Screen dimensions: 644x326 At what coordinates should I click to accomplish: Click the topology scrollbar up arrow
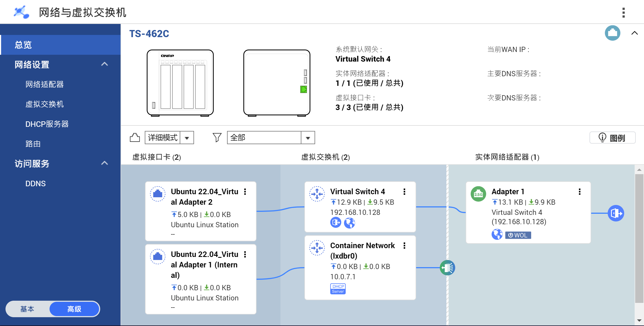pos(639,170)
